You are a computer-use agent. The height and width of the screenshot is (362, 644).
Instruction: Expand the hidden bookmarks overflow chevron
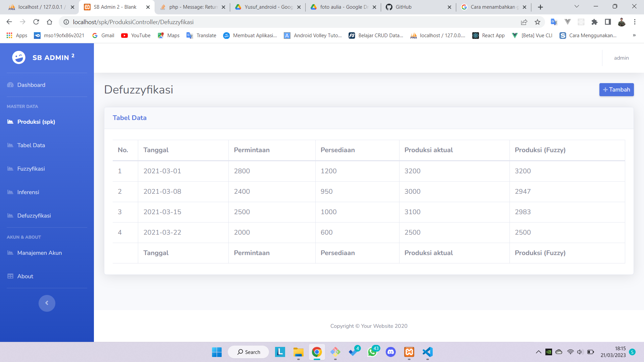(634, 35)
